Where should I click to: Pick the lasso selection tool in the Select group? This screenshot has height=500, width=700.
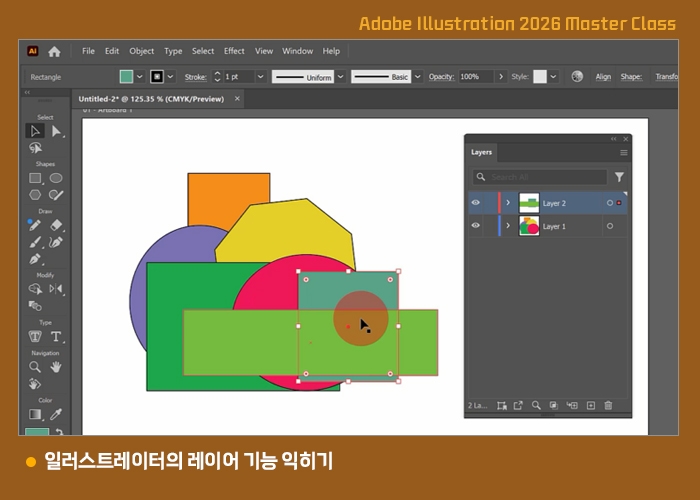(x=35, y=148)
